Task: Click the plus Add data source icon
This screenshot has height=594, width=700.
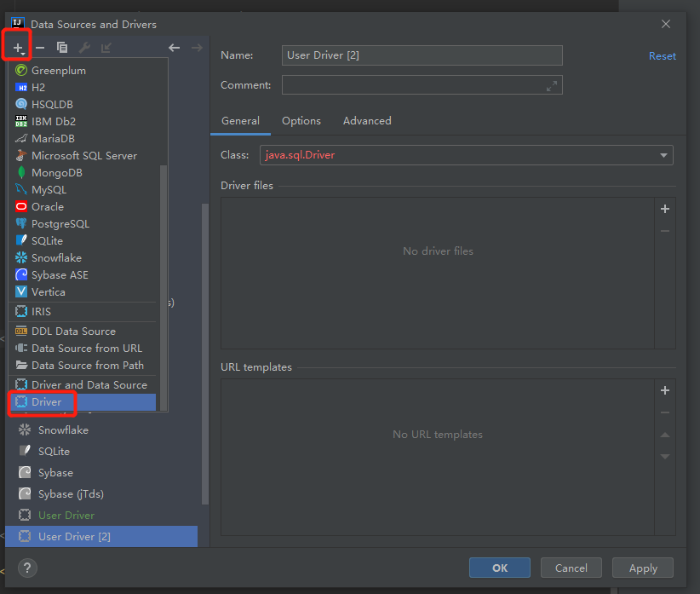Action: [x=17, y=48]
